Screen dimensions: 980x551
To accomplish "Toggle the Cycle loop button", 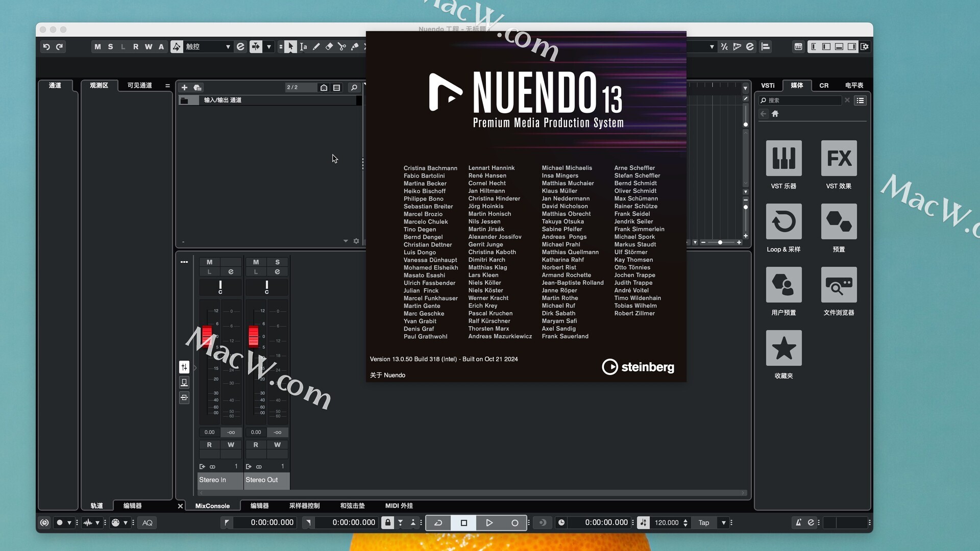I will click(438, 522).
